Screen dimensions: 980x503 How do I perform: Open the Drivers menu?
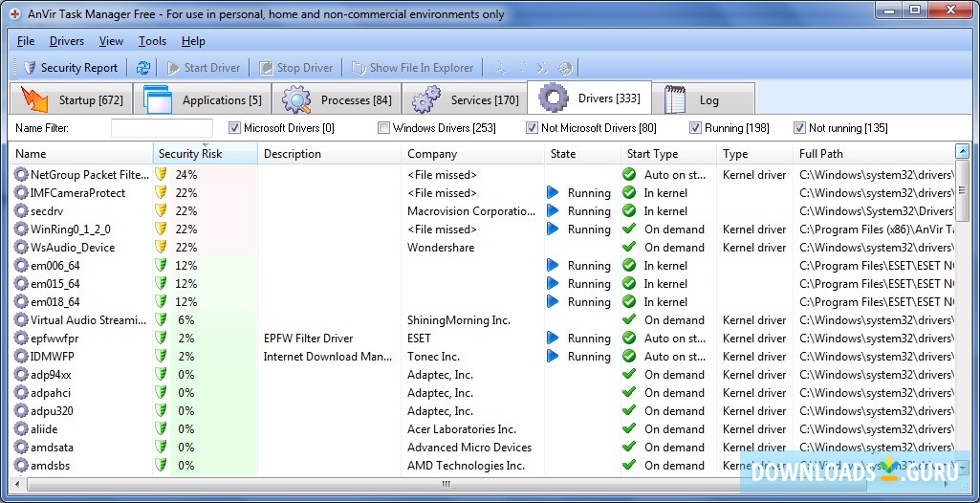pyautogui.click(x=67, y=41)
